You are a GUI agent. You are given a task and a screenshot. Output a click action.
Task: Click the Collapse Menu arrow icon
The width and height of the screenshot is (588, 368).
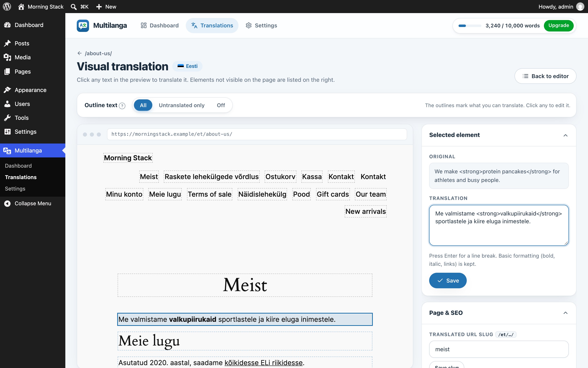click(x=7, y=203)
